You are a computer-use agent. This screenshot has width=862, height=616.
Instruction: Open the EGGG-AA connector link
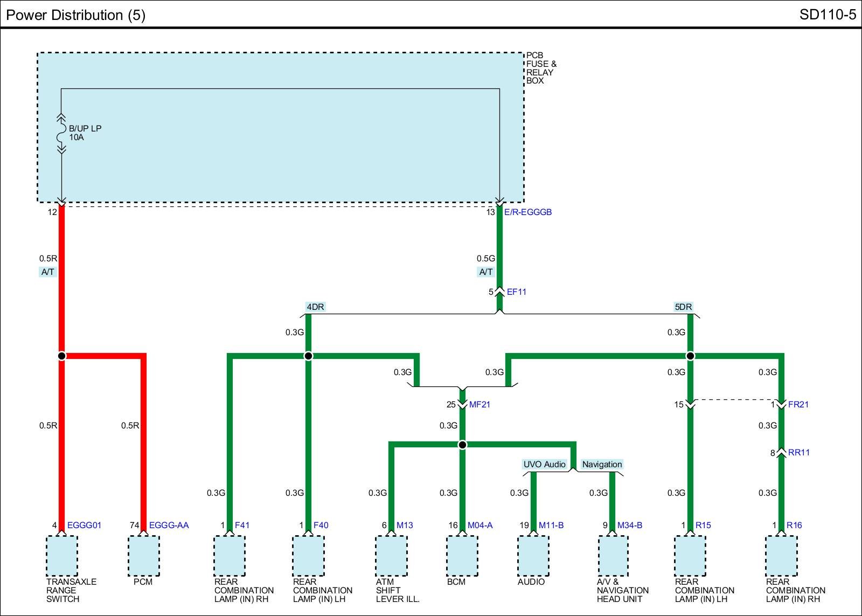169,525
